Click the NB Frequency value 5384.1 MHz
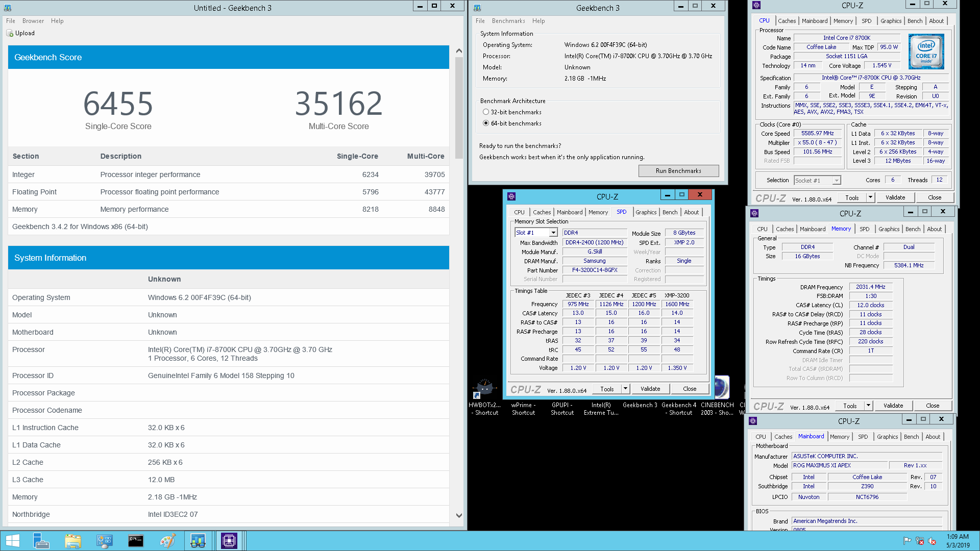Viewport: 980px width, 551px height. click(909, 265)
